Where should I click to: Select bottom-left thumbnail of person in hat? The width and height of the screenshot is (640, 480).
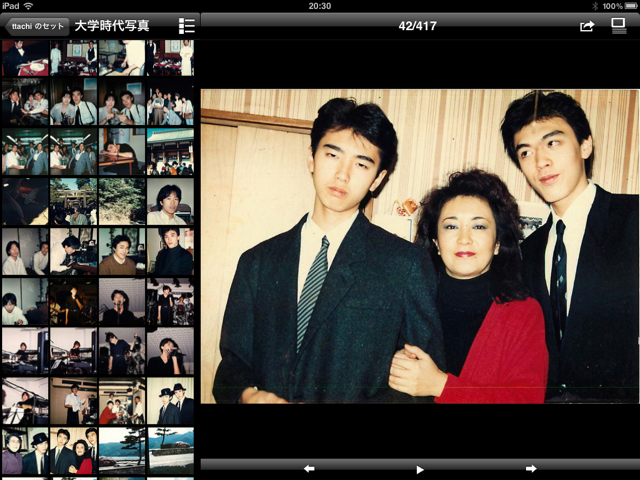tap(24, 450)
